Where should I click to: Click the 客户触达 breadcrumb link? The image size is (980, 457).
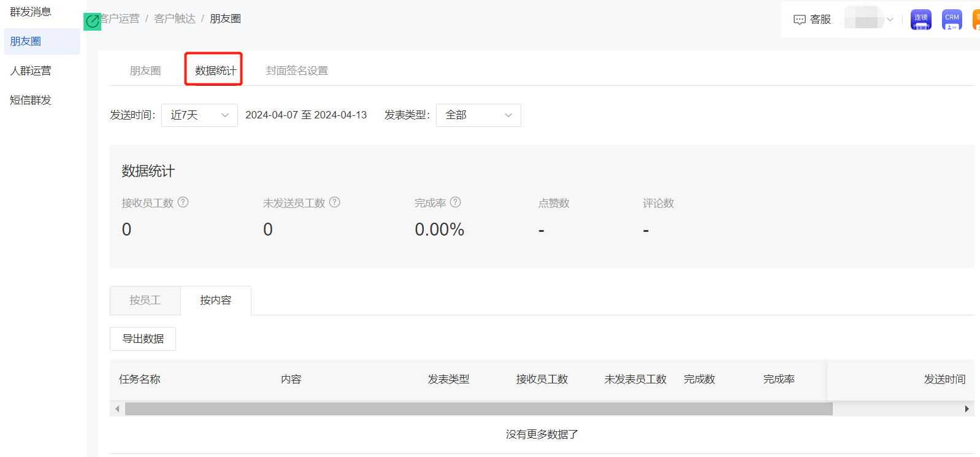click(x=175, y=19)
